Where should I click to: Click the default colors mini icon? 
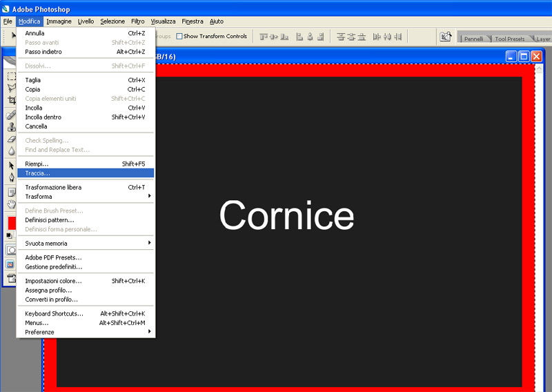9,235
